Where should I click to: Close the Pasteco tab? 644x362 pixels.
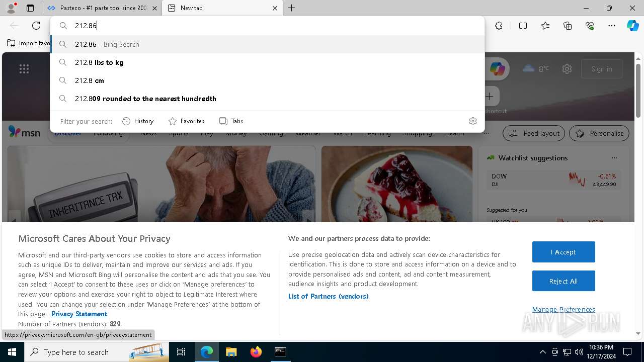154,8
